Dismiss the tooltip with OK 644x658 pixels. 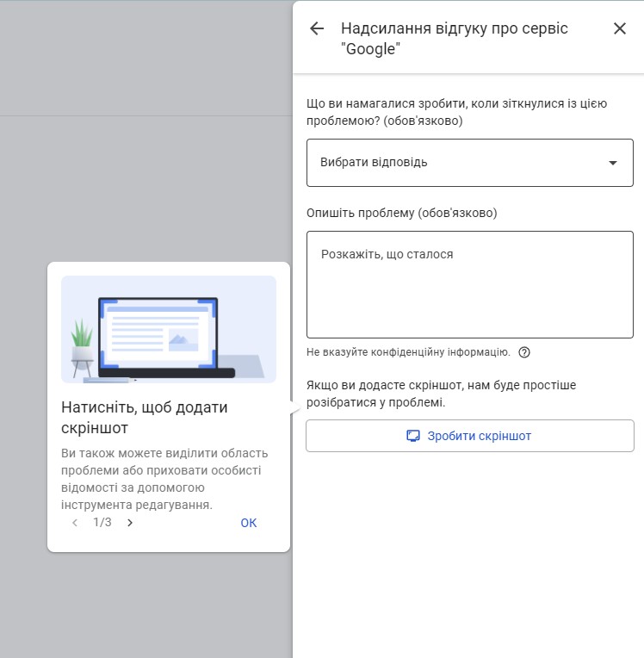click(x=248, y=523)
